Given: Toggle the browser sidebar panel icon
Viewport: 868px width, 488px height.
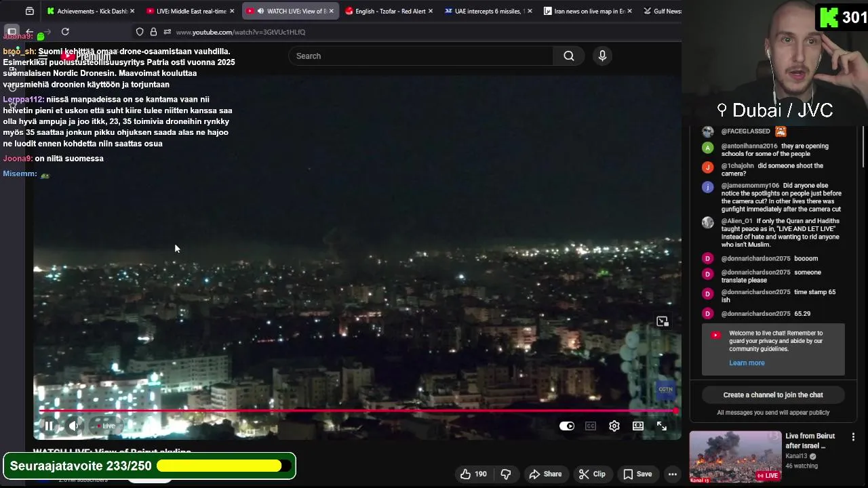Looking at the screenshot, I should (x=12, y=32).
